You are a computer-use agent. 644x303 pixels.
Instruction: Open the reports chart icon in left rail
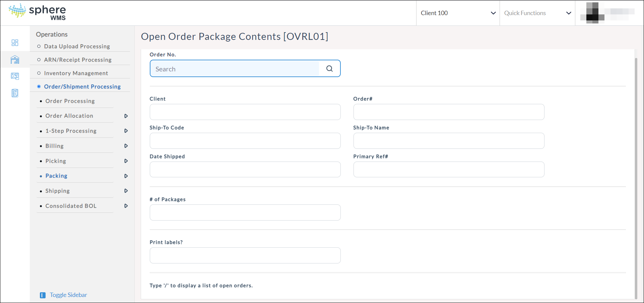(x=15, y=76)
